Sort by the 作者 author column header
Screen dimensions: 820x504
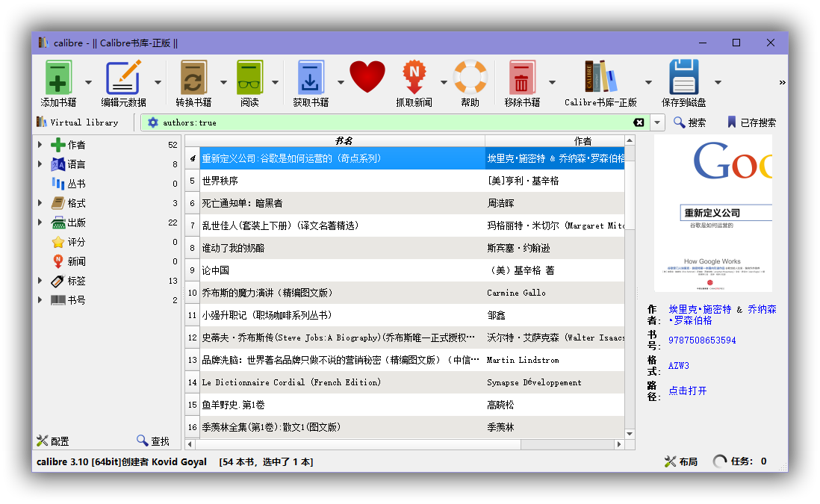click(555, 140)
